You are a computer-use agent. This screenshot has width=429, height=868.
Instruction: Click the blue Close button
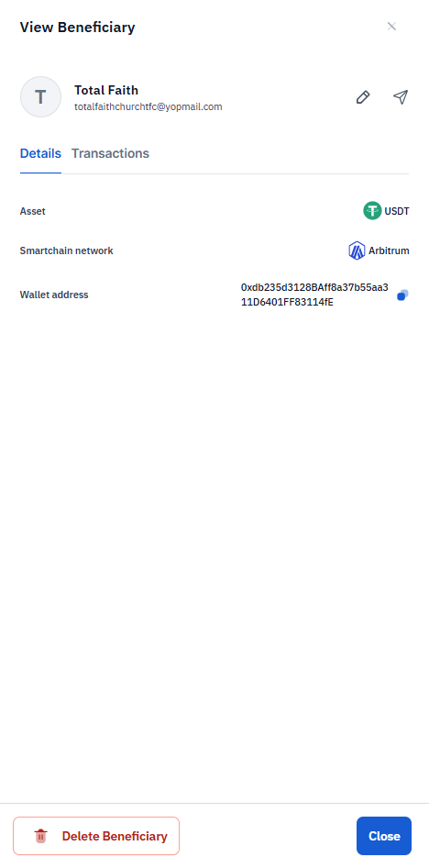384,836
